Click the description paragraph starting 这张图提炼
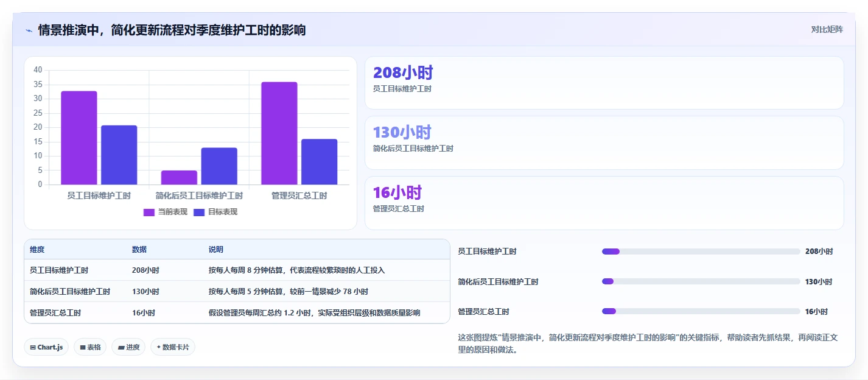This screenshot has height=380, width=868. tap(648, 343)
